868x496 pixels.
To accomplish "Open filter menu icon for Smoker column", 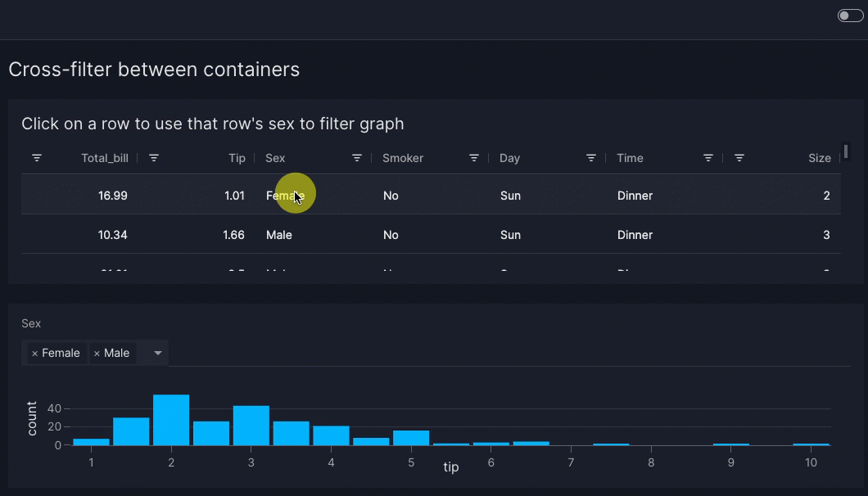I will (x=474, y=158).
